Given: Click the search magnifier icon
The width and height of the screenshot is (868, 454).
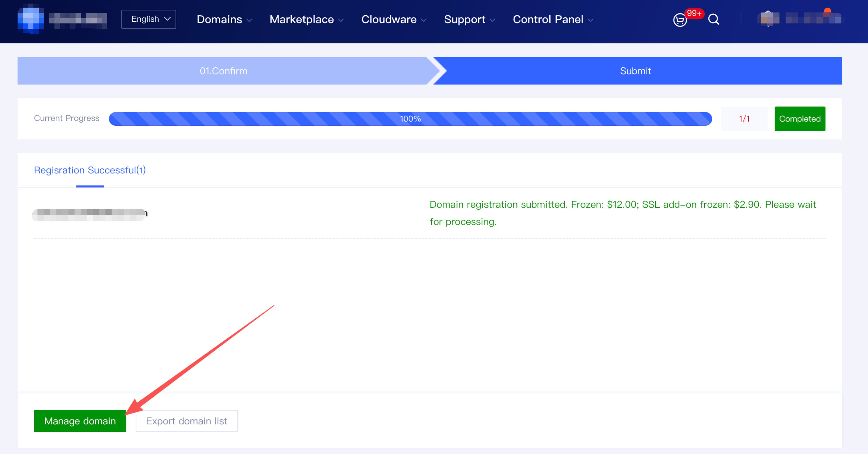Looking at the screenshot, I should (x=713, y=19).
